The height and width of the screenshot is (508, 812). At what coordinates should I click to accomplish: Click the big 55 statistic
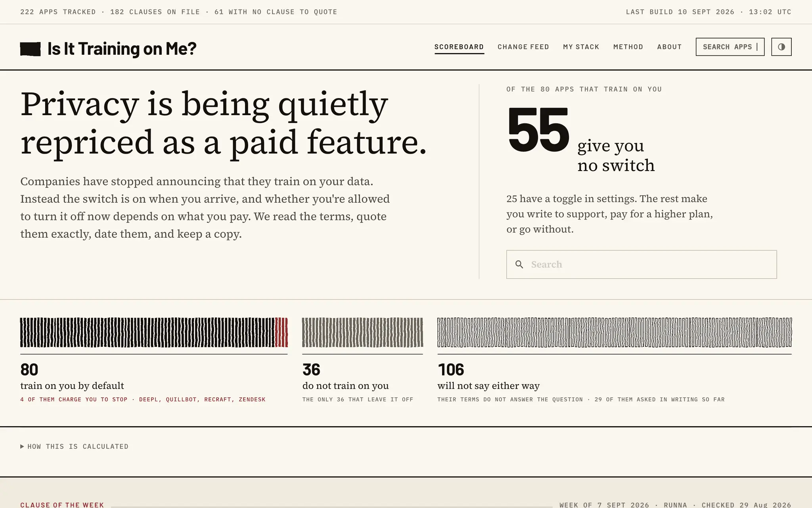point(538,130)
